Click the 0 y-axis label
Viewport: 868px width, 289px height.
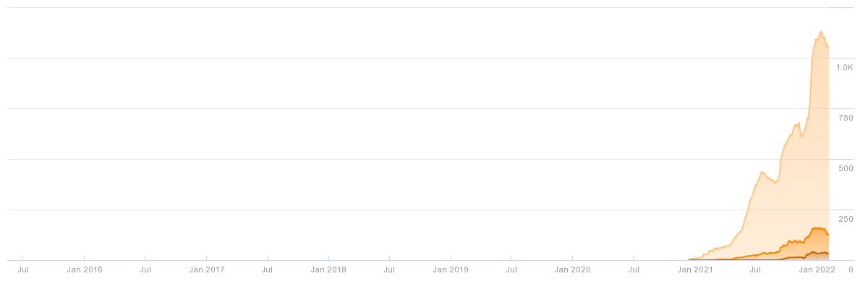coord(851,269)
